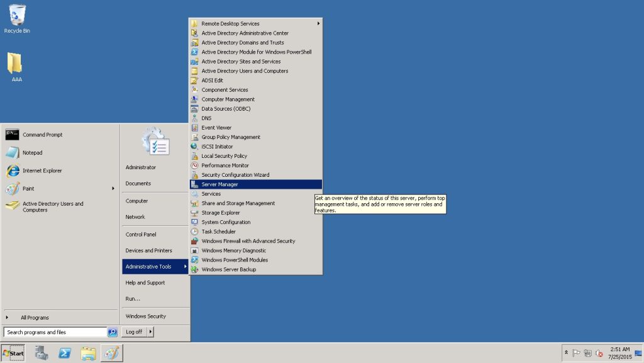The image size is (644, 363).
Task: Click the Server Manager taskbar icon
Action: pos(42,353)
